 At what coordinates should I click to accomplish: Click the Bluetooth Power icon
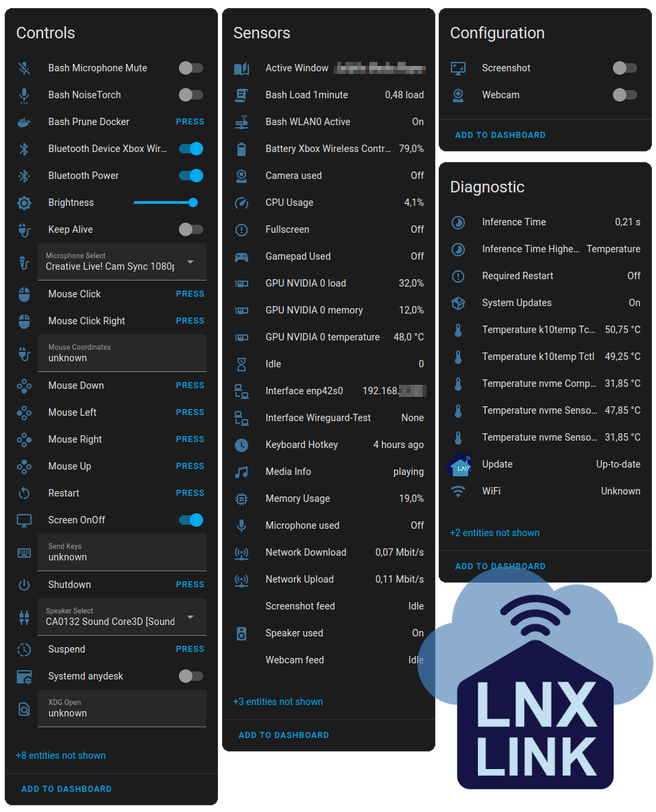pyautogui.click(x=24, y=176)
